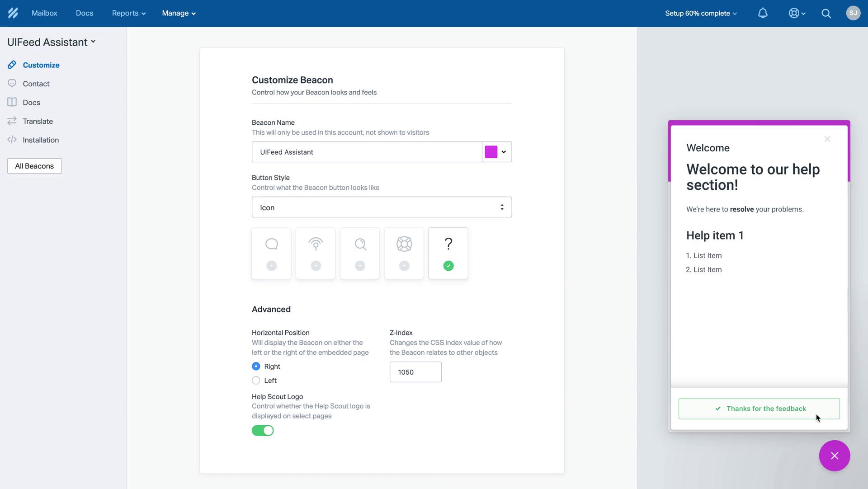Open the Manage menu
The image size is (868, 489).
coord(179,14)
